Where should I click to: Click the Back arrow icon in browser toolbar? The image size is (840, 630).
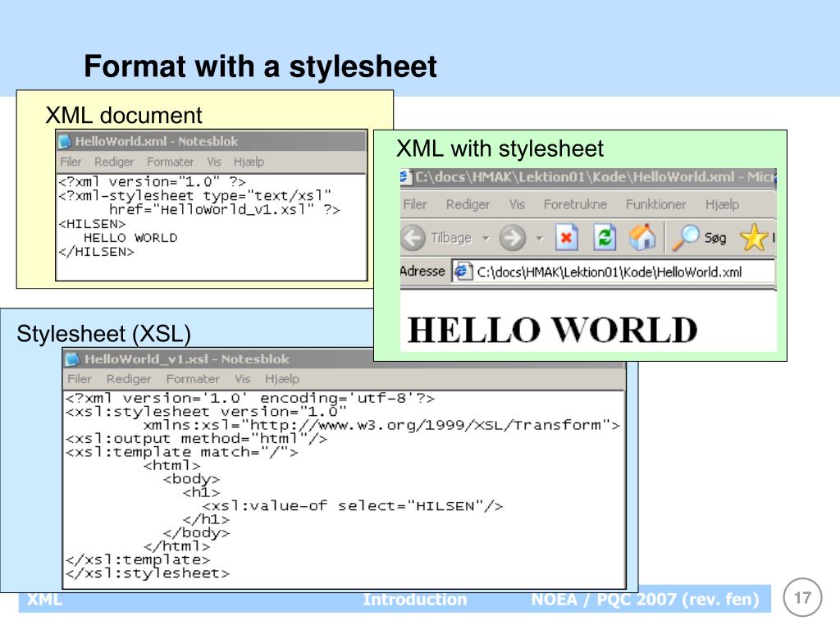[413, 237]
